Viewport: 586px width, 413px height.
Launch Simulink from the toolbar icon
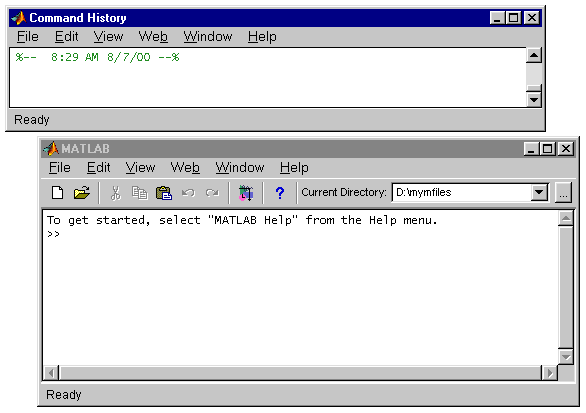click(246, 193)
